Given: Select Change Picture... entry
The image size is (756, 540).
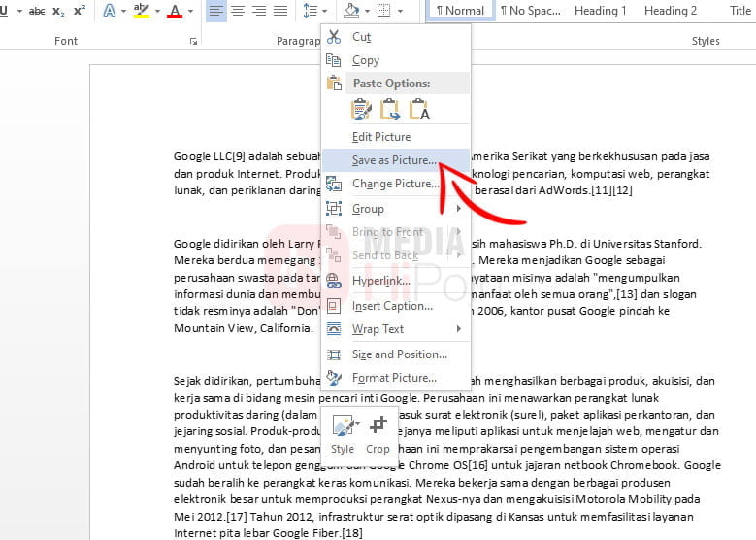Looking at the screenshot, I should pos(396,184).
